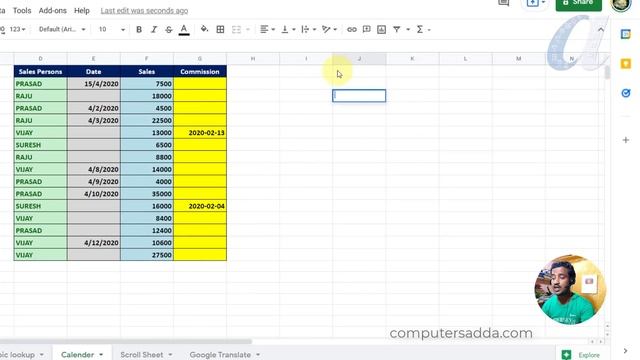Open Scroll Sheet tab options arrow
The height and width of the screenshot is (360, 640).
170,354
